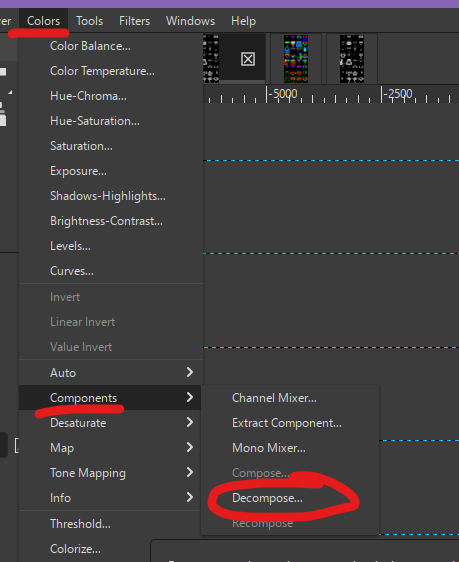Choose Extract Component... in submenu

pyautogui.click(x=290, y=423)
